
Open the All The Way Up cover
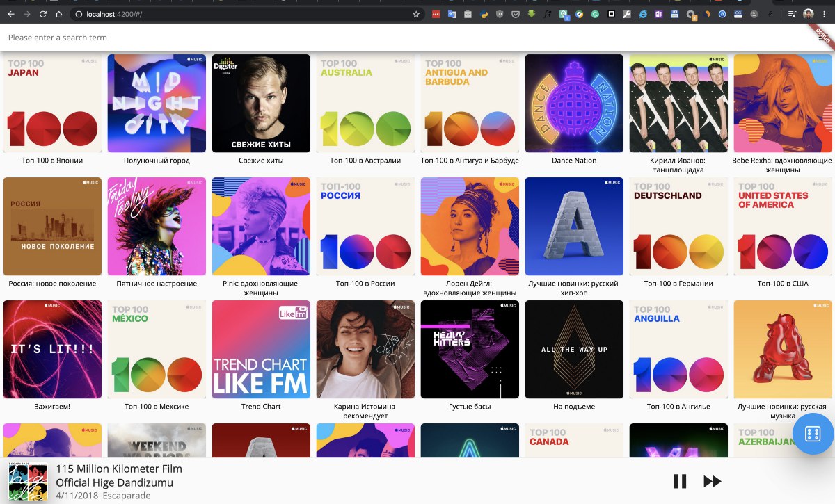[x=574, y=349]
